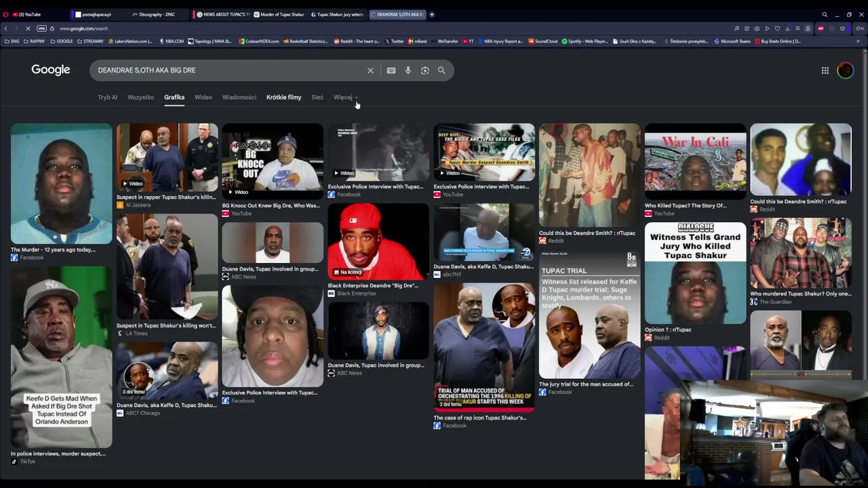Open the Black Enterprise red cap image

coord(378,241)
